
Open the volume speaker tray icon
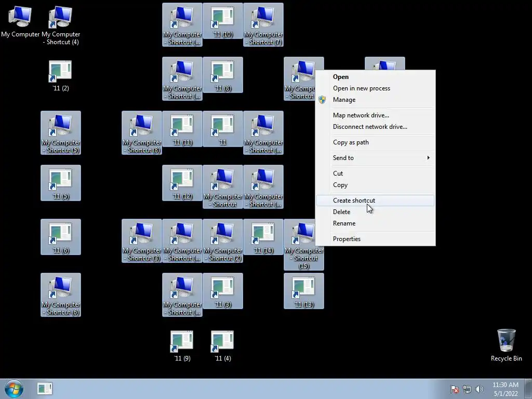(479, 389)
